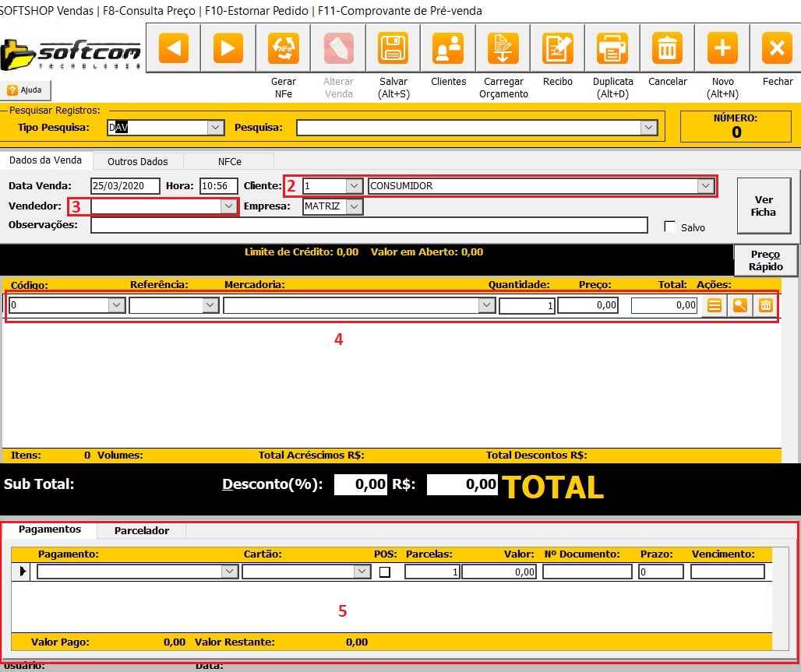Click the Carregar Orçamento icon
801x672 pixels.
coord(503,49)
